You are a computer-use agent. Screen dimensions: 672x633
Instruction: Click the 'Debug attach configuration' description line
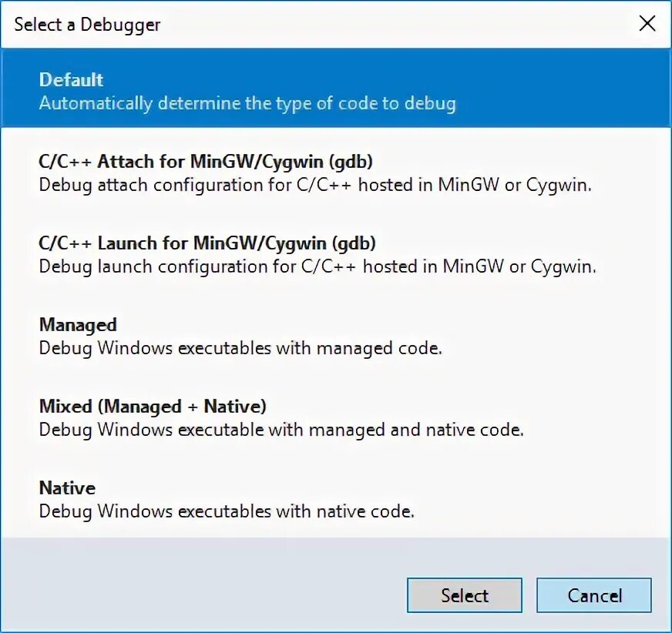tap(315, 186)
